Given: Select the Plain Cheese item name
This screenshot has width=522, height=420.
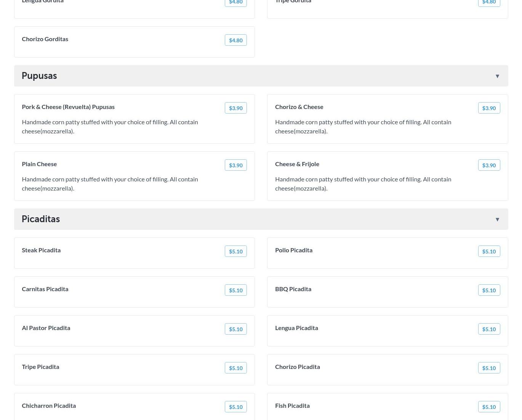Looking at the screenshot, I should point(39,164).
